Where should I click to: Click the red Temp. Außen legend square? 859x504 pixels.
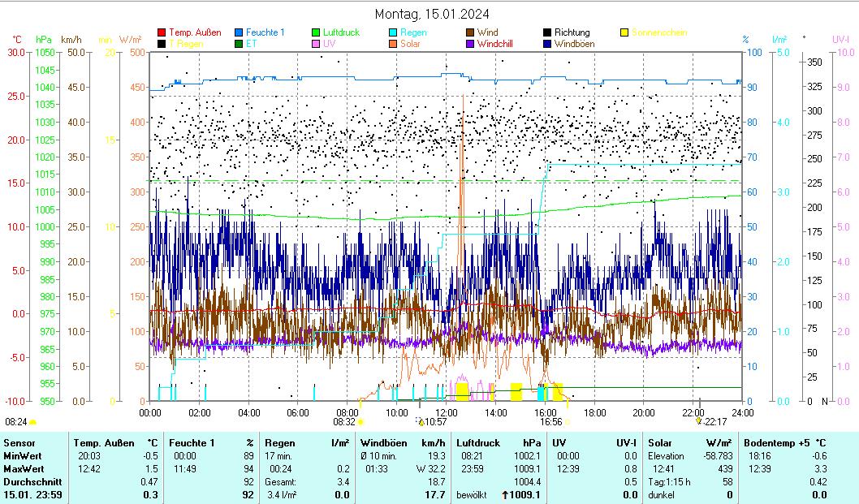tap(162, 32)
